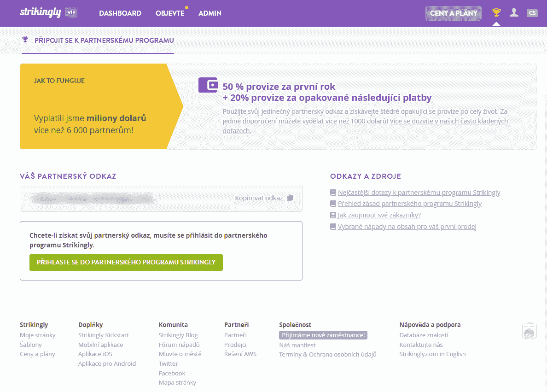Click Moje stránky footer link
Viewport: 547px width, 392px height.
point(38,335)
